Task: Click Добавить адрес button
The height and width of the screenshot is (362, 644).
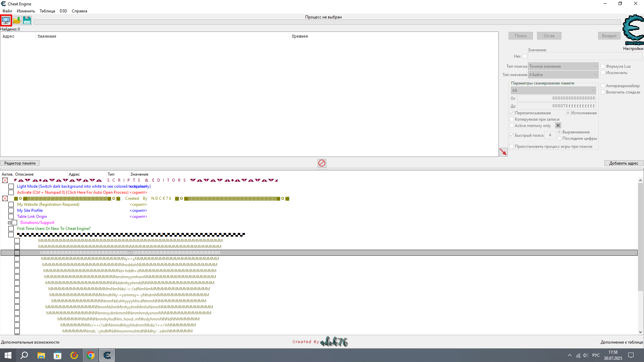Action: 624,163
